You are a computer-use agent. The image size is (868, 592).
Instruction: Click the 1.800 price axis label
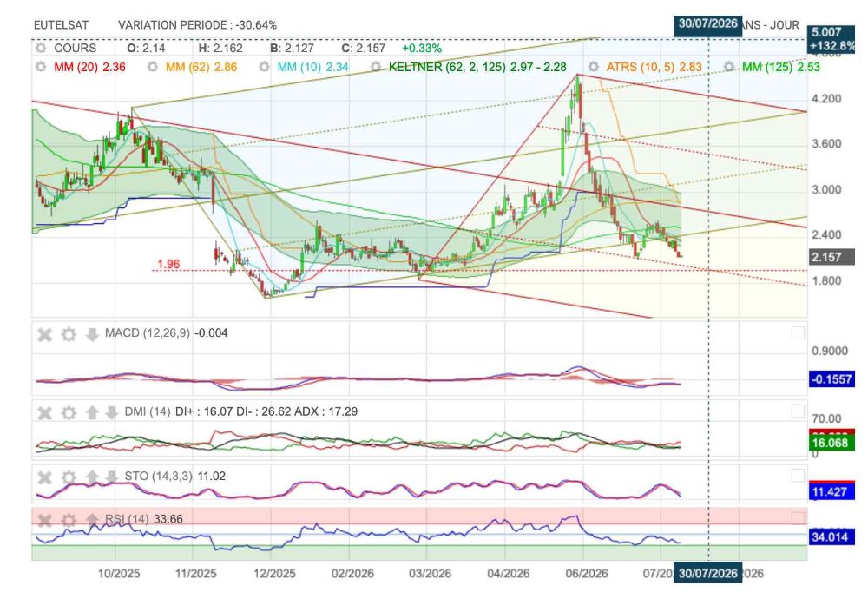coord(826,280)
